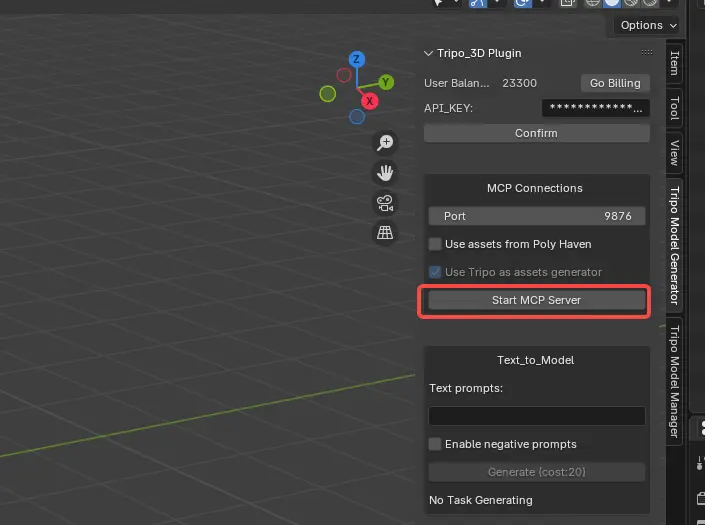This screenshot has height=525, width=705.
Task: Switch perspective with the grid icon
Action: coord(385,233)
